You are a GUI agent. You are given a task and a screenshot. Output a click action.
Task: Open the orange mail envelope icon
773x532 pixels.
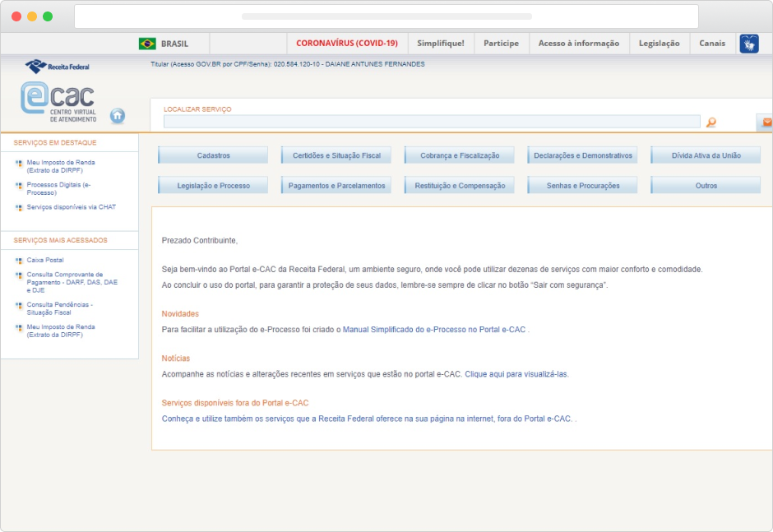coord(767,122)
